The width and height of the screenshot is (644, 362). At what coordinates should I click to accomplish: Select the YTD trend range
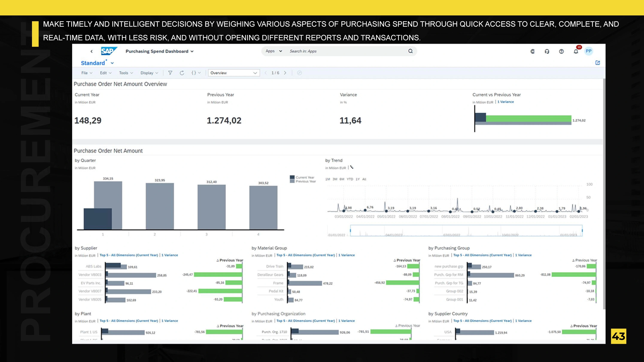pos(350,179)
